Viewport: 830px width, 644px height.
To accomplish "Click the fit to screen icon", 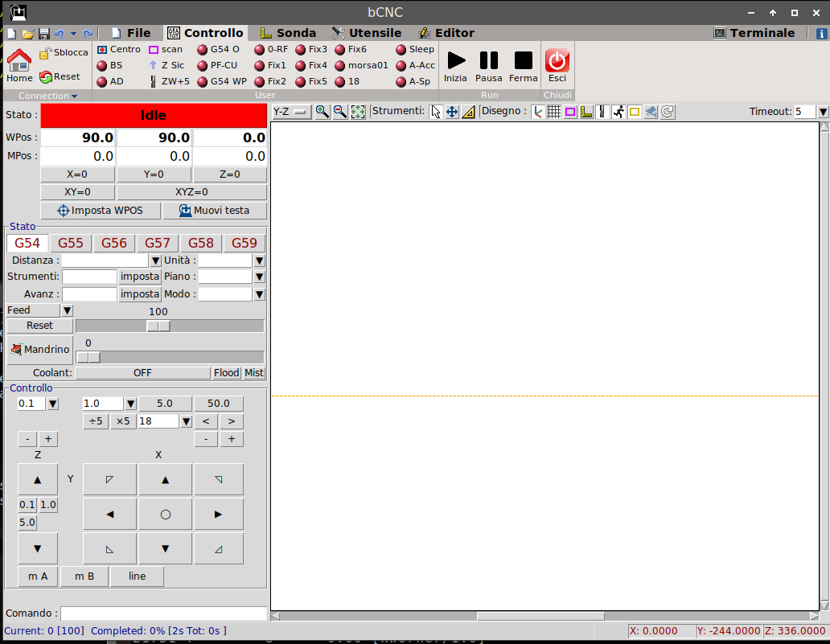I will 358,112.
